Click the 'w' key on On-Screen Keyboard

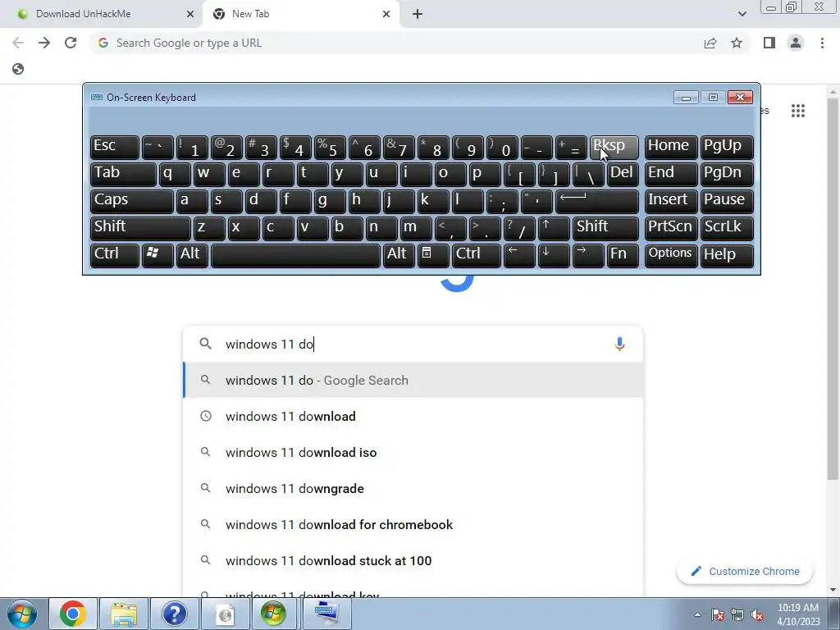pyautogui.click(x=209, y=174)
